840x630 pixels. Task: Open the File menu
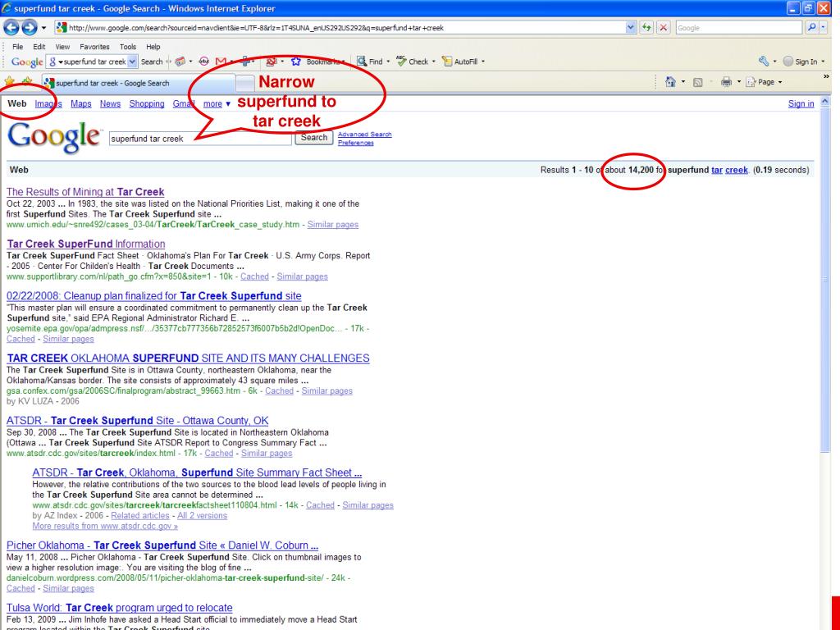coord(18,47)
